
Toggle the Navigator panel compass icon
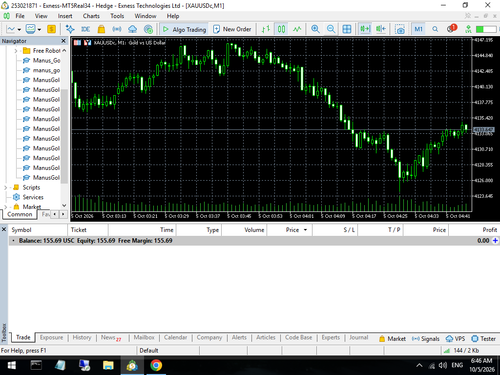click(70, 29)
